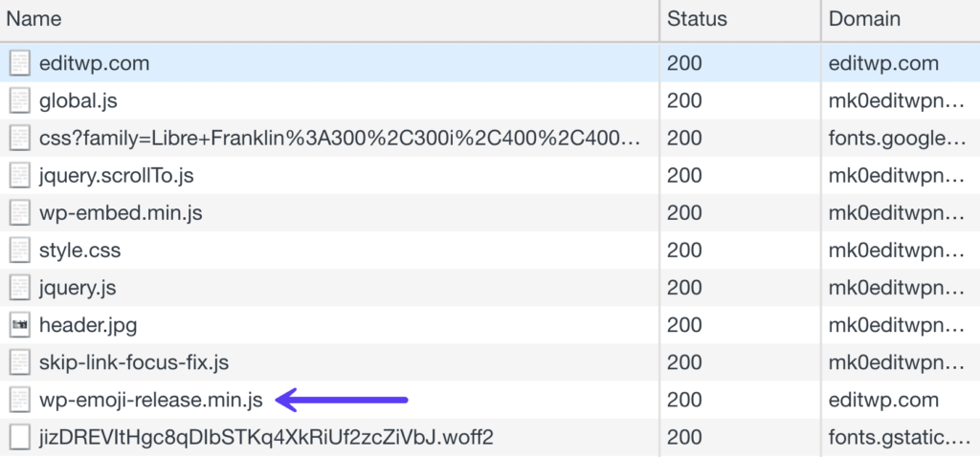This screenshot has height=457, width=980.
Task: Click the file icon next to jquery.scrollTo.js
Action: [x=20, y=175]
